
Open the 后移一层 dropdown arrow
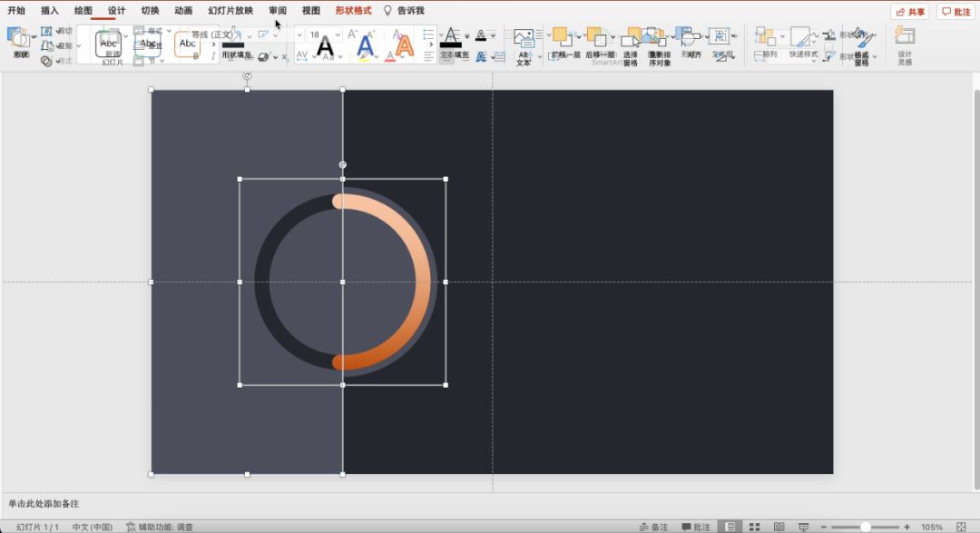pyautogui.click(x=612, y=36)
